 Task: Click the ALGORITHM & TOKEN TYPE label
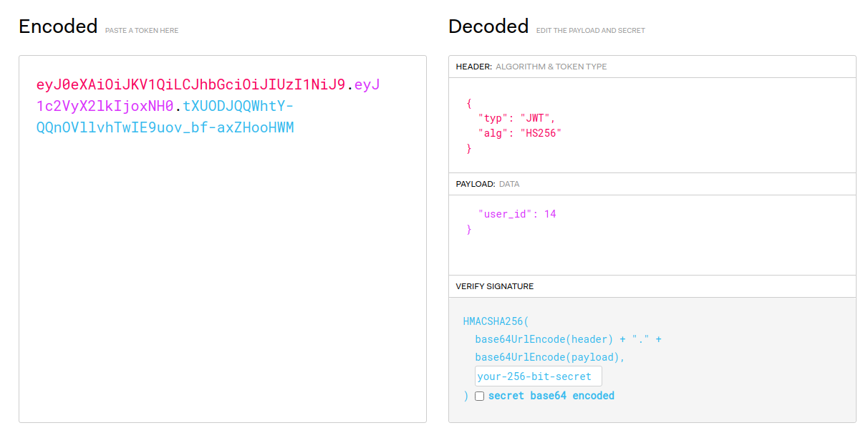(x=551, y=67)
